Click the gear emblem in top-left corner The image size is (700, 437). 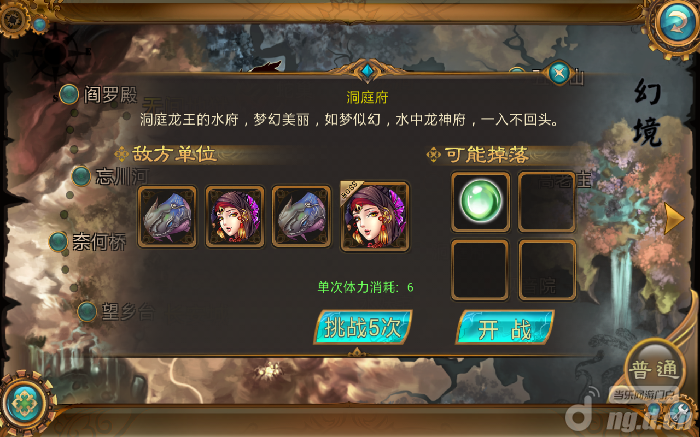[x=13, y=18]
